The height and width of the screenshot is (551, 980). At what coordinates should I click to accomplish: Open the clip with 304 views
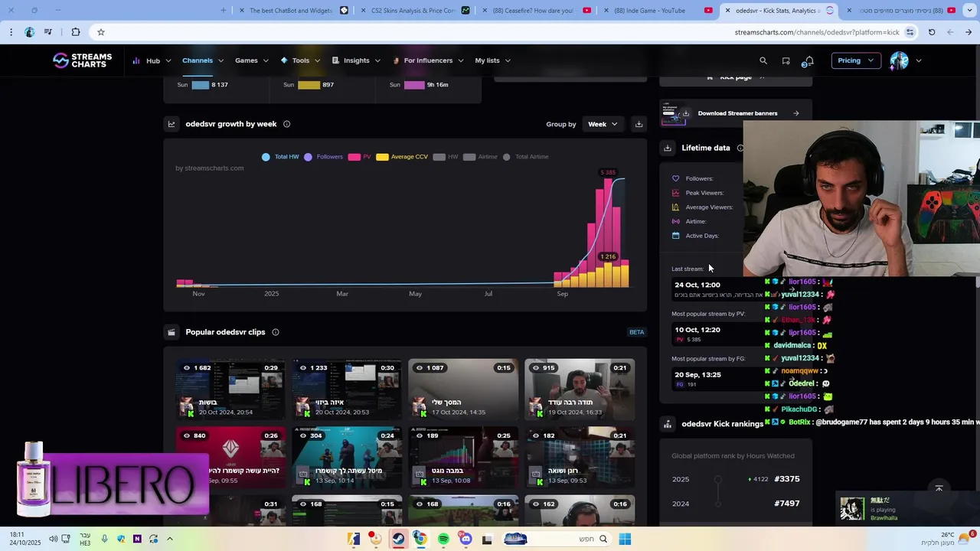click(347, 458)
